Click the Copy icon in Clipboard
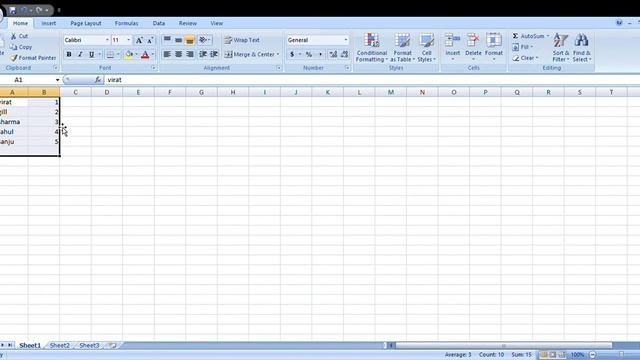This screenshot has height=360, width=640. pyautogui.click(x=13, y=47)
